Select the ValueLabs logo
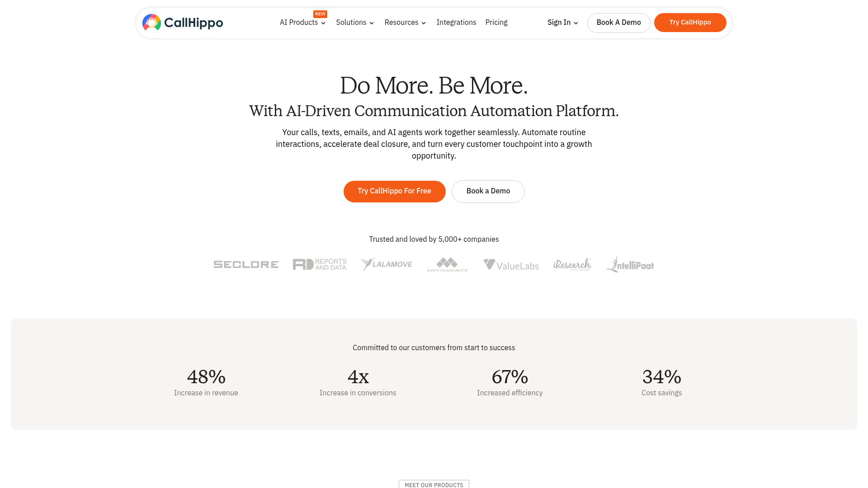This screenshot has height=488, width=868. tap(511, 265)
